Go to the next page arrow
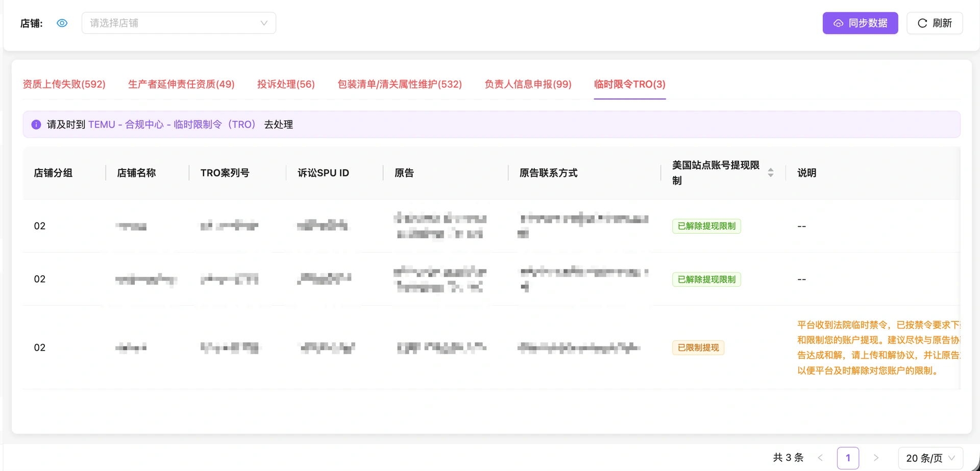 (x=876, y=458)
